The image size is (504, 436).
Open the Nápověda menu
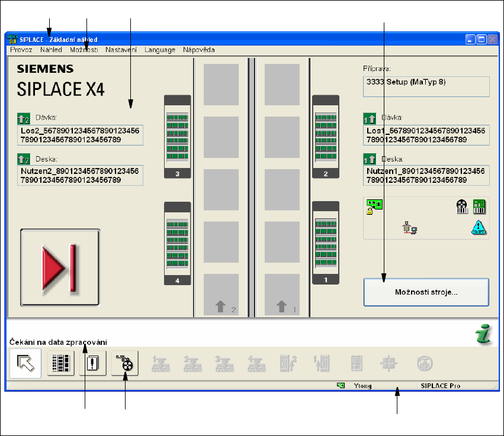(x=198, y=50)
